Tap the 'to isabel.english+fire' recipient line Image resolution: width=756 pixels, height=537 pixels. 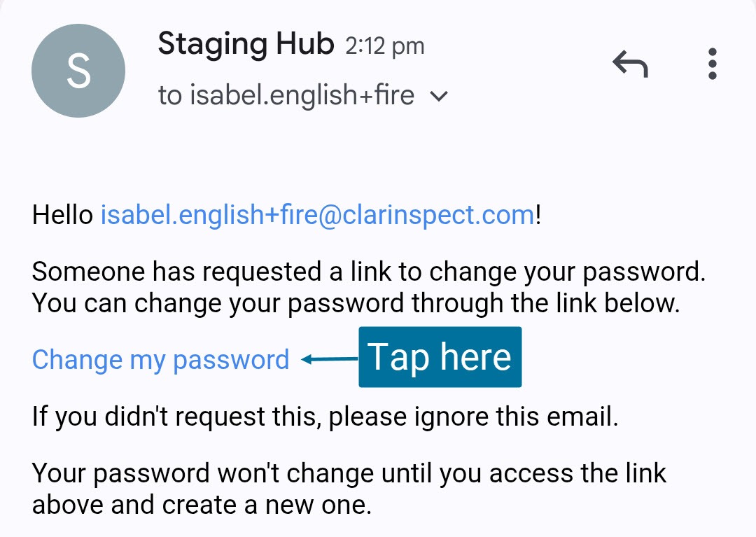(286, 95)
